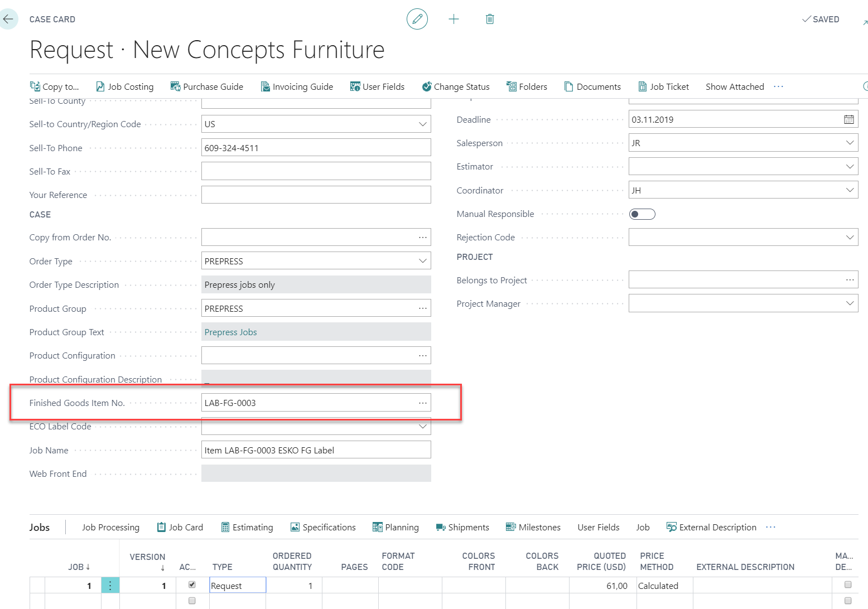Click the plus icon to create new case
Image resolution: width=868 pixels, height=609 pixels.
pyautogui.click(x=454, y=20)
